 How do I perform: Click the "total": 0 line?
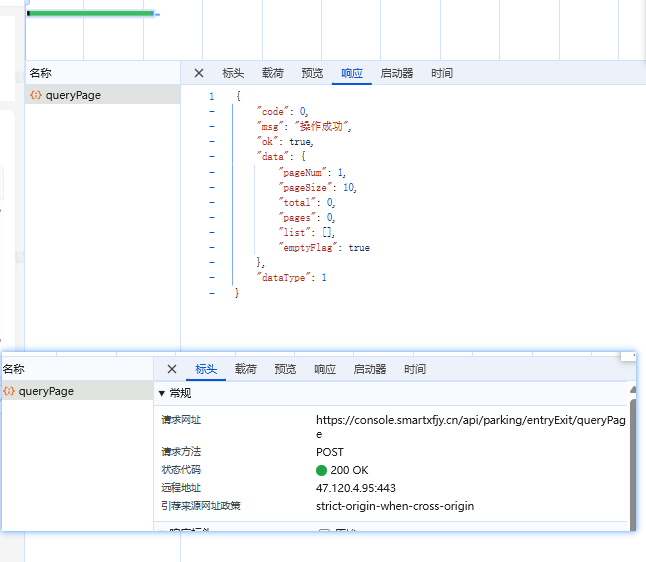pos(307,203)
